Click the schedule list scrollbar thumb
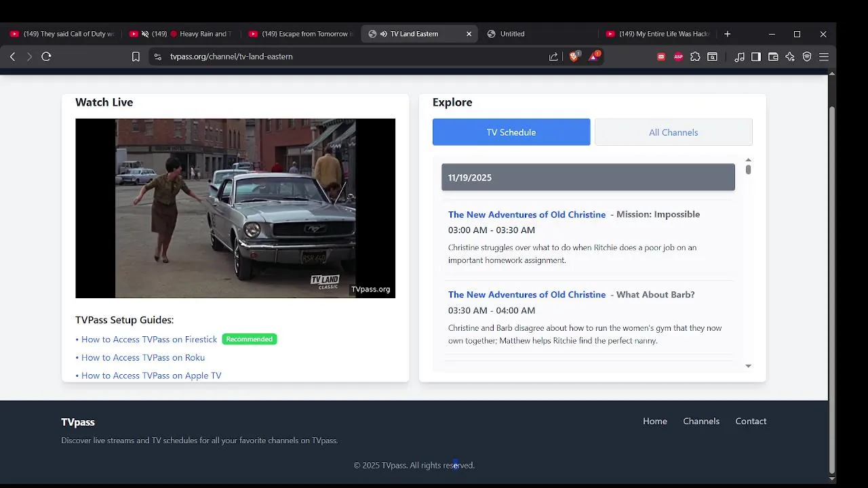The height and width of the screenshot is (488, 868). [748, 169]
